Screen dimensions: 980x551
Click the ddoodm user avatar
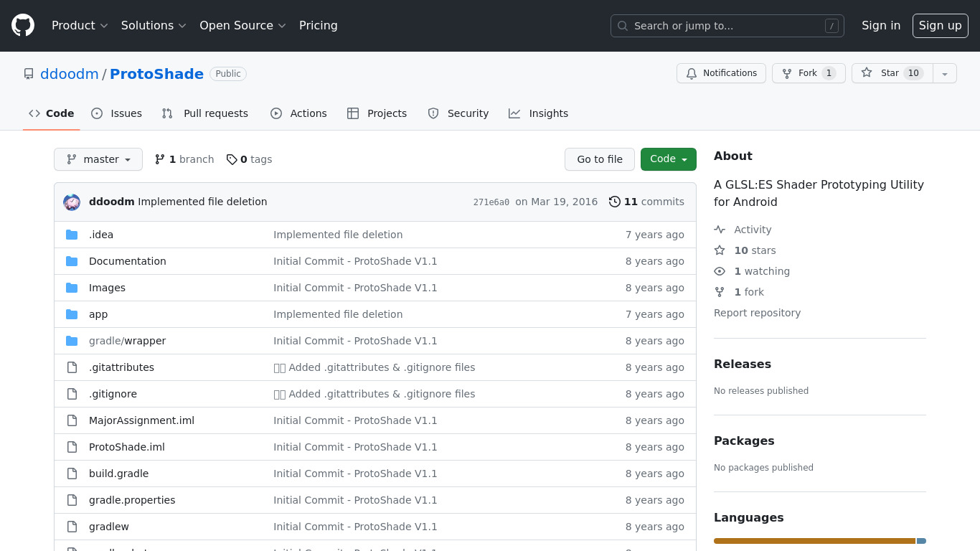pos(72,202)
